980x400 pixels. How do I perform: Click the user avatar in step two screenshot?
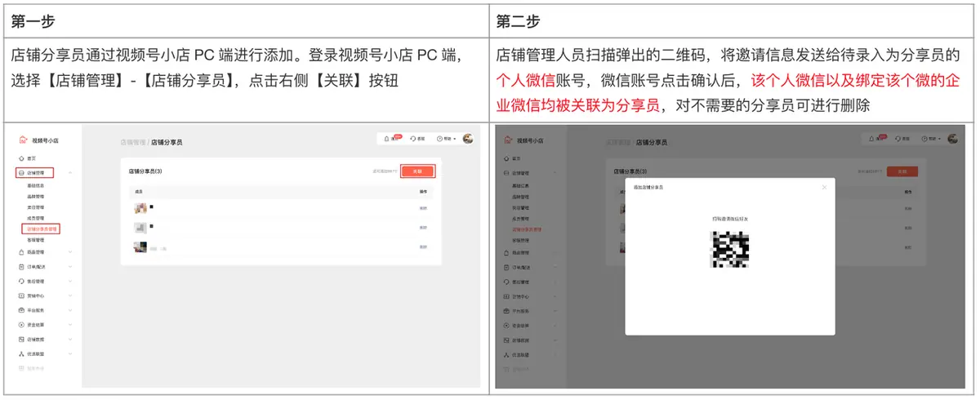click(954, 139)
